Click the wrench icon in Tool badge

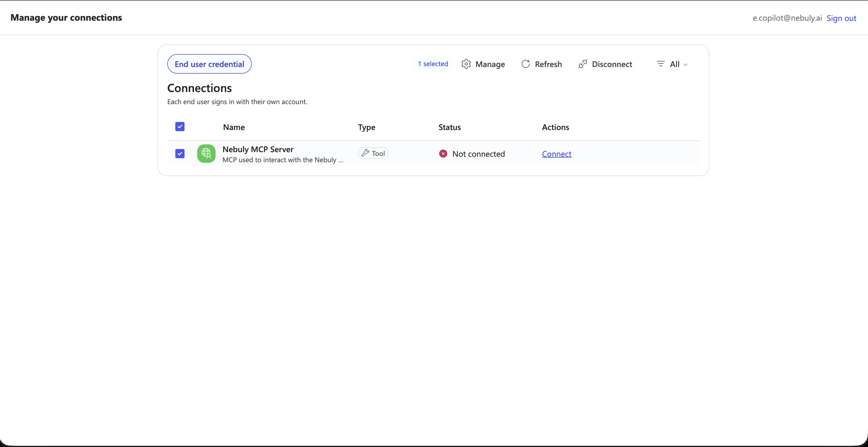pyautogui.click(x=365, y=153)
